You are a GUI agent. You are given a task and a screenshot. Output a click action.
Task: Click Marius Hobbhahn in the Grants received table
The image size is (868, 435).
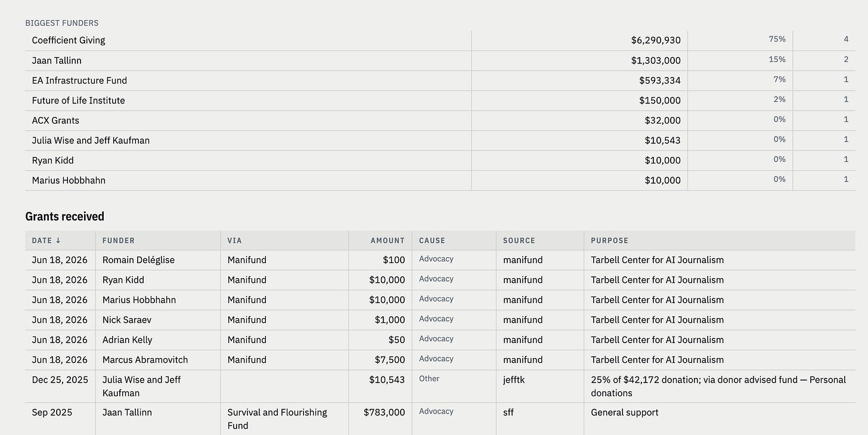(x=139, y=300)
